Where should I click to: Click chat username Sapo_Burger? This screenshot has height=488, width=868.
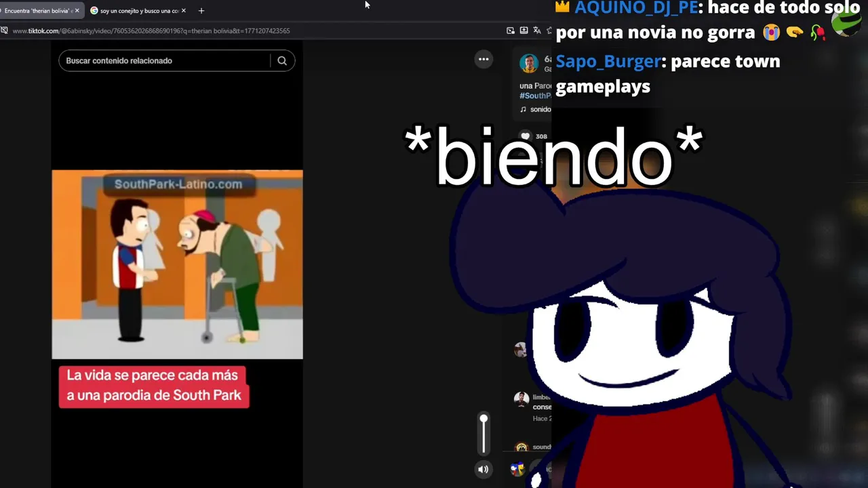click(608, 61)
